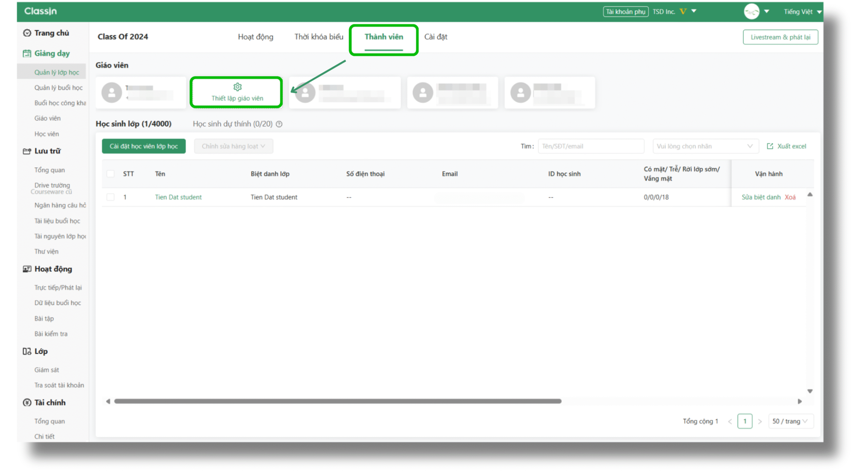Open the Chỉnh sửa hàng loạt dropdown
Image resolution: width=868 pixels, height=474 pixels.
tap(233, 146)
